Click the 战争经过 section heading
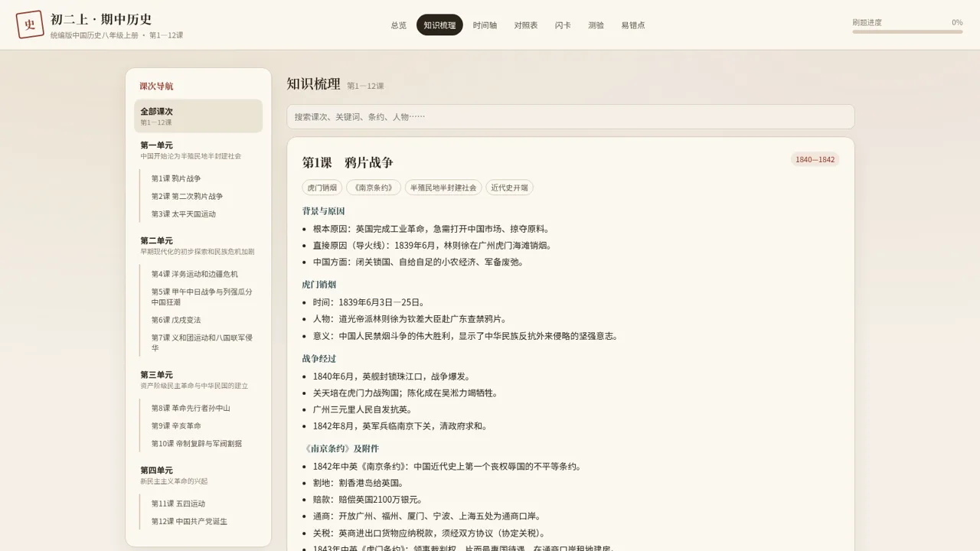 pos(319,358)
